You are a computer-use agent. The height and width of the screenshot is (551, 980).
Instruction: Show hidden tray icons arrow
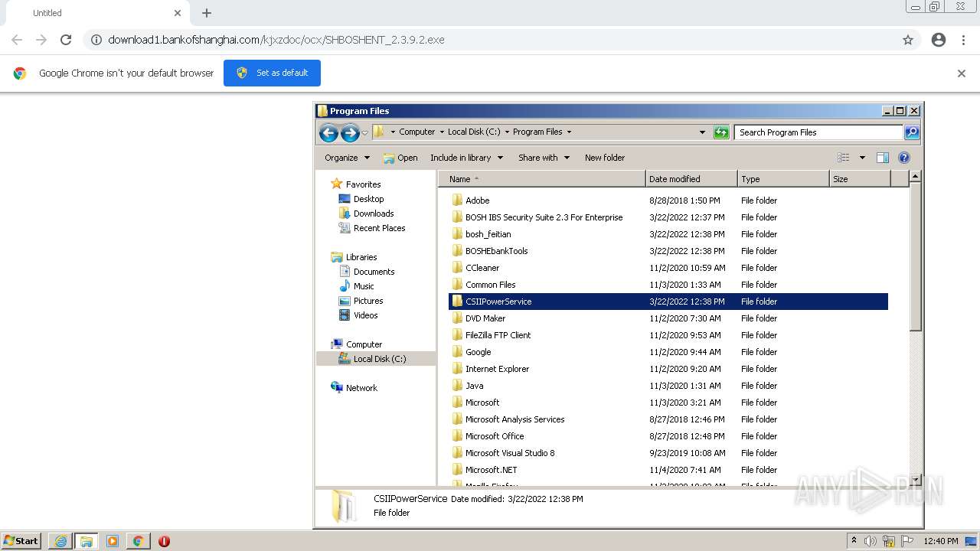pyautogui.click(x=854, y=541)
